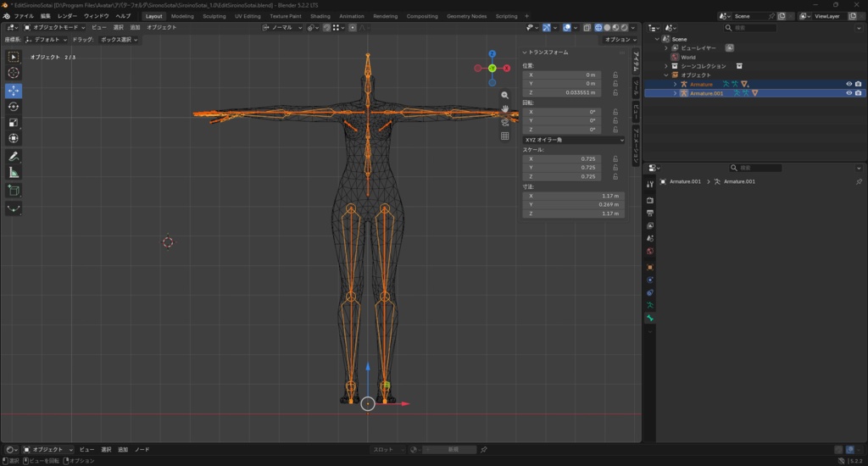Image resolution: width=868 pixels, height=466 pixels.
Task: Open the Scene properties tab icon
Action: [650, 238]
